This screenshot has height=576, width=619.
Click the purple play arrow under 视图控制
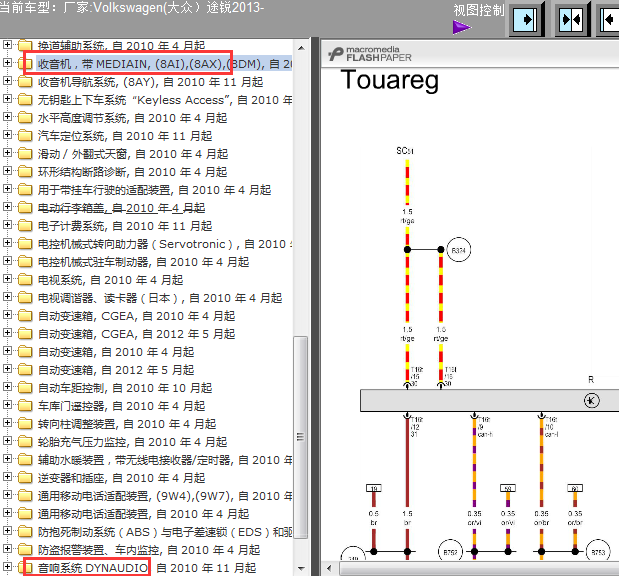[461, 27]
